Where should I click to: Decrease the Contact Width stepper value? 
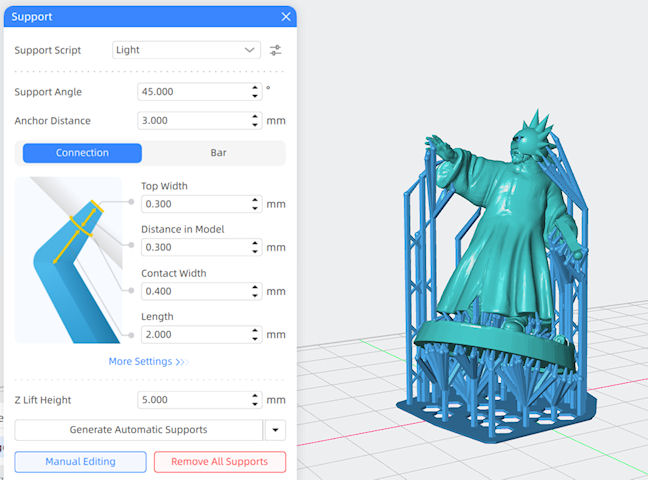pyautogui.click(x=255, y=295)
